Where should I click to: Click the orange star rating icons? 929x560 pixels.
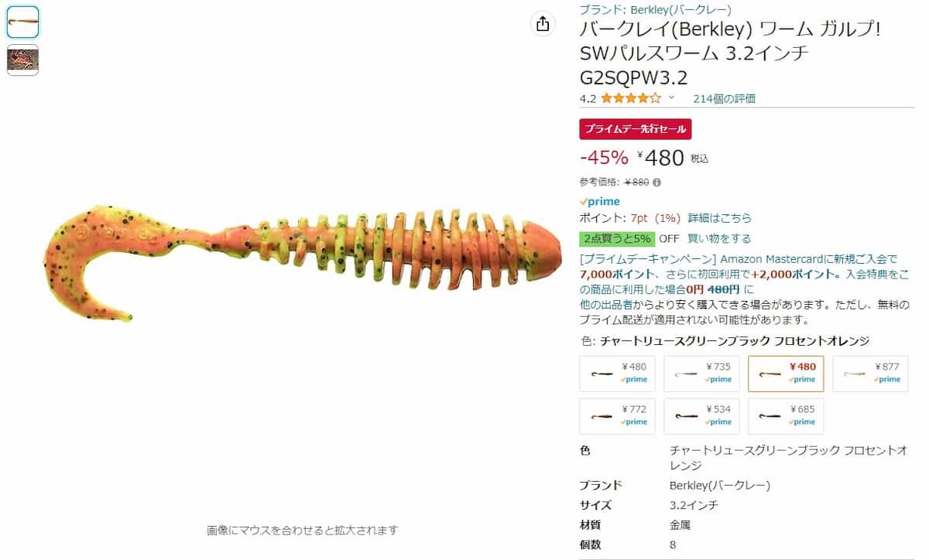pyautogui.click(x=631, y=98)
